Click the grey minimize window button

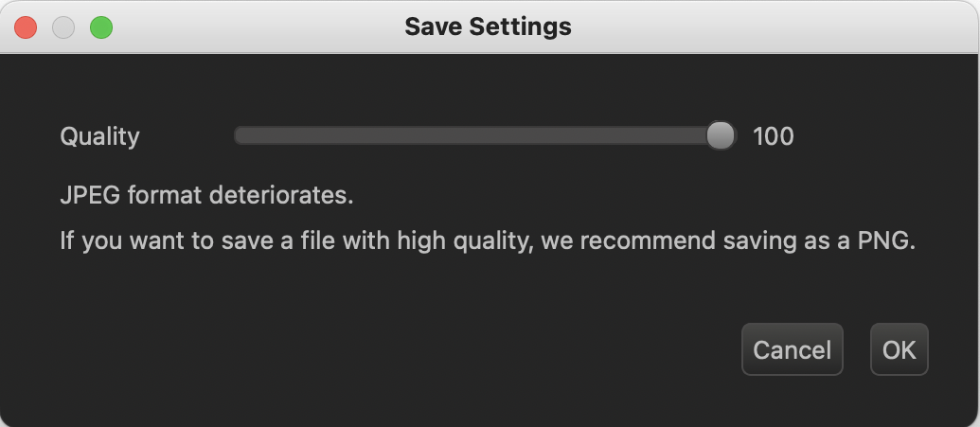(63, 27)
